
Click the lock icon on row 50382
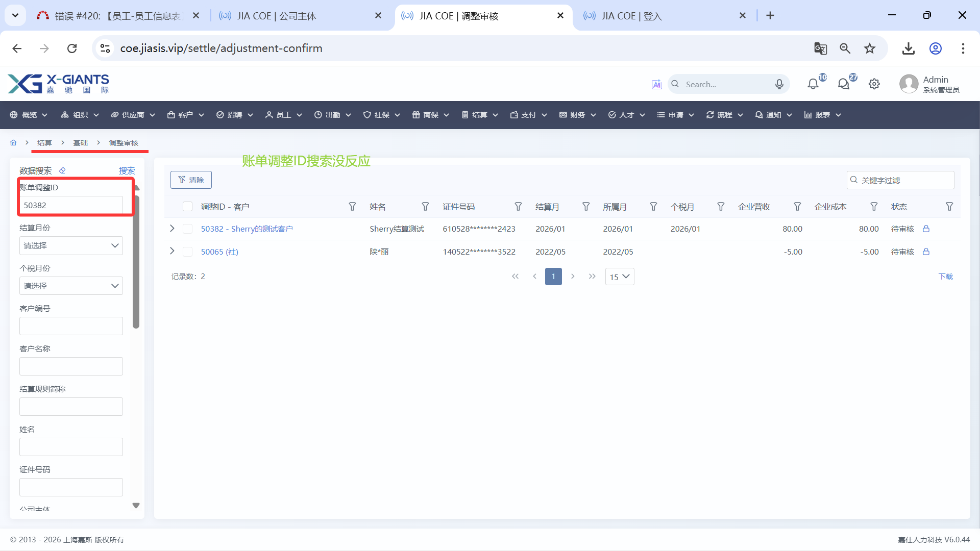[x=926, y=229]
